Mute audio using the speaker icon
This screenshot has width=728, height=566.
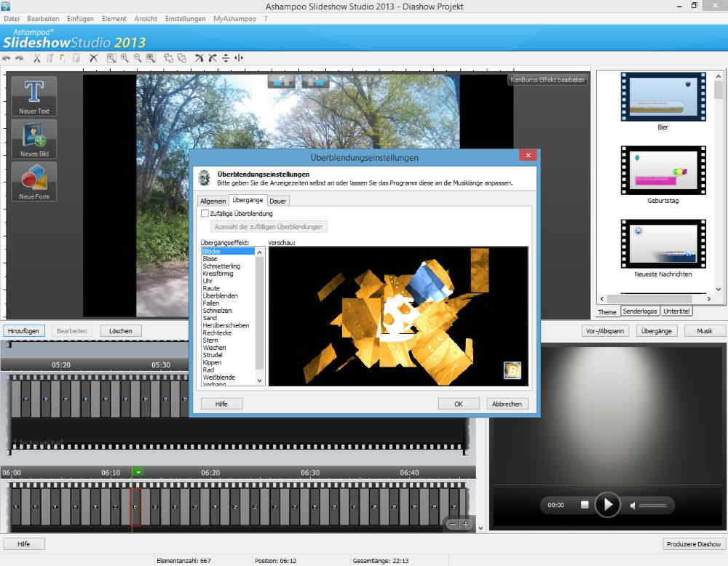[x=633, y=505]
